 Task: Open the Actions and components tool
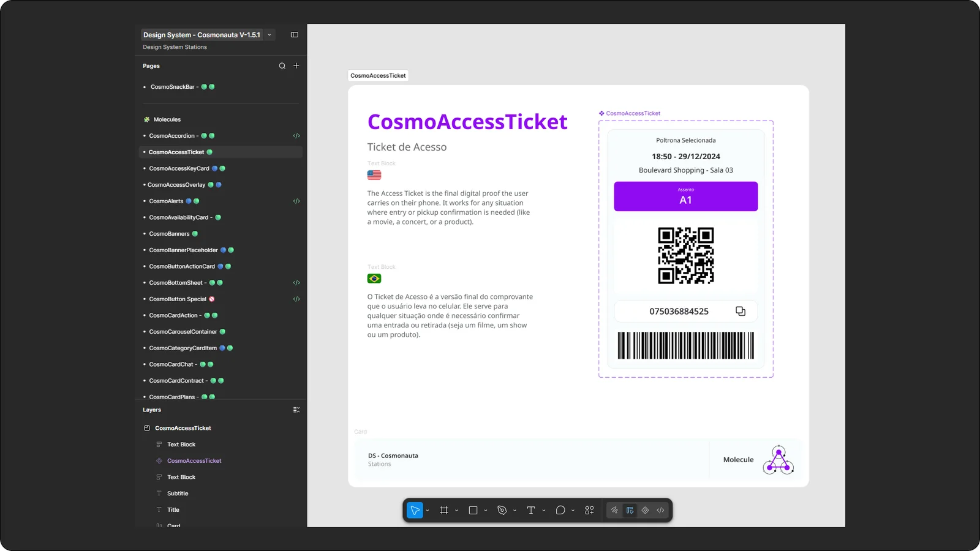click(589, 510)
